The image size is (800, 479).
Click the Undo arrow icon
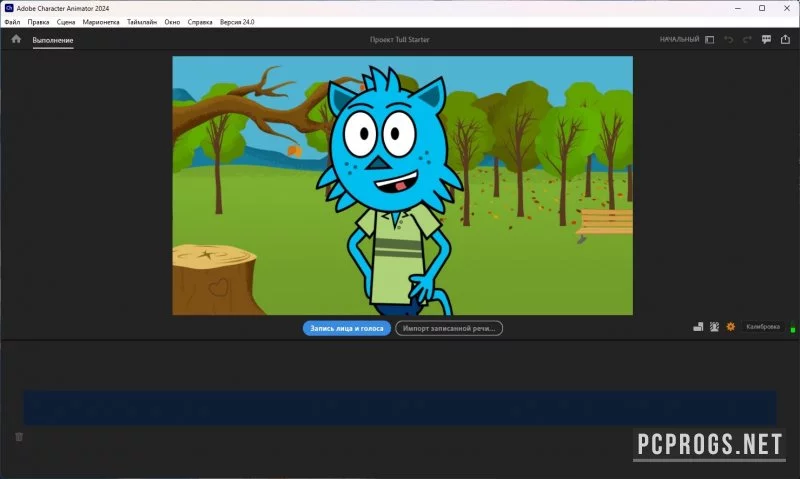(x=729, y=39)
